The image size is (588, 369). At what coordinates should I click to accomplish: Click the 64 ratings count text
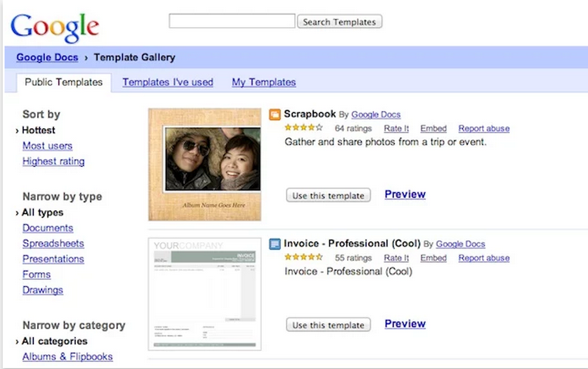coord(353,128)
